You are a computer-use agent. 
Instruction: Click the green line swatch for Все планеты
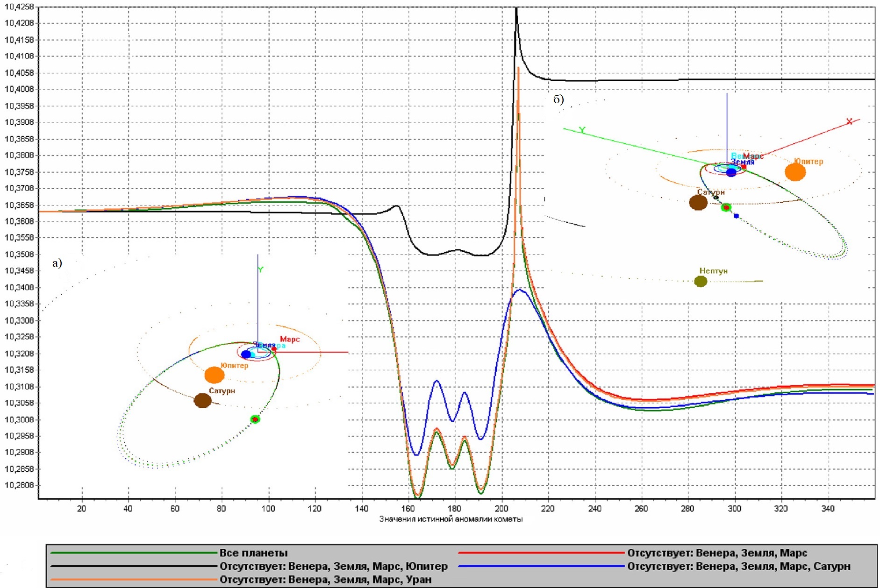click(x=134, y=553)
